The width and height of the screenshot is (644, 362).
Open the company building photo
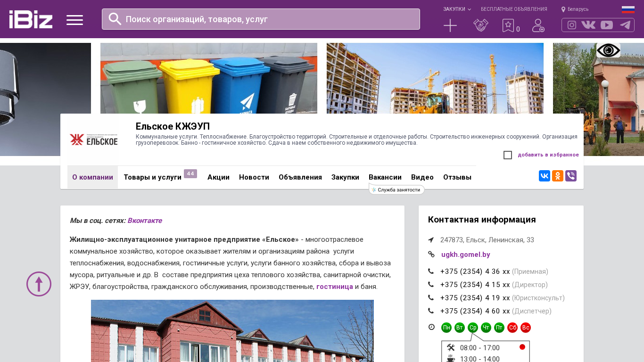point(232,331)
